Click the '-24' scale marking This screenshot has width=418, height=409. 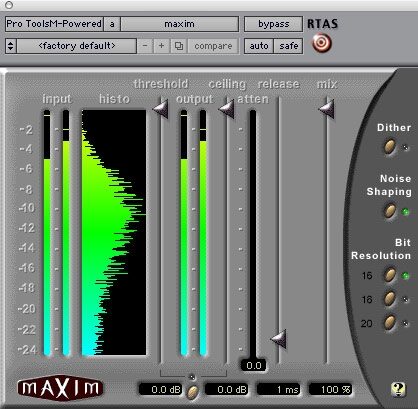point(27,349)
